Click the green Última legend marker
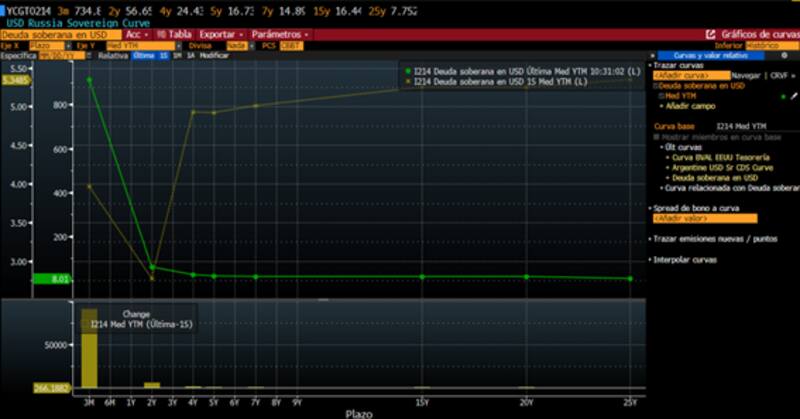Image resolution: width=800 pixels, height=419 pixels. 405,72
